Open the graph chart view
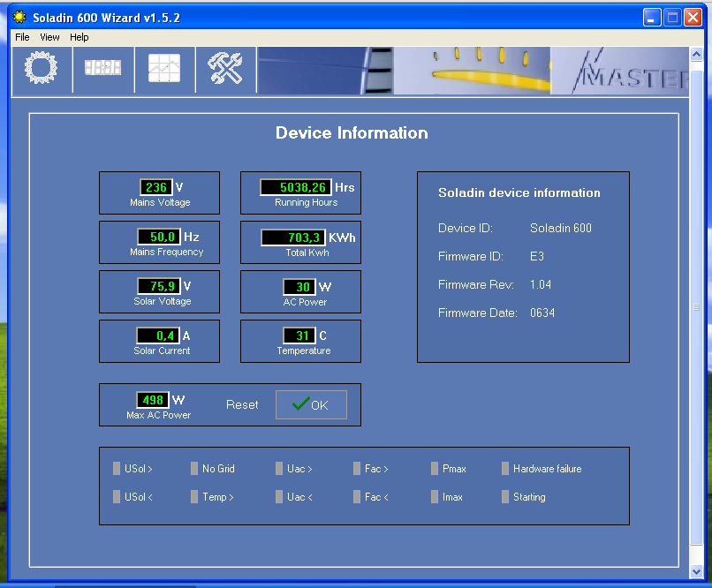 (x=164, y=69)
